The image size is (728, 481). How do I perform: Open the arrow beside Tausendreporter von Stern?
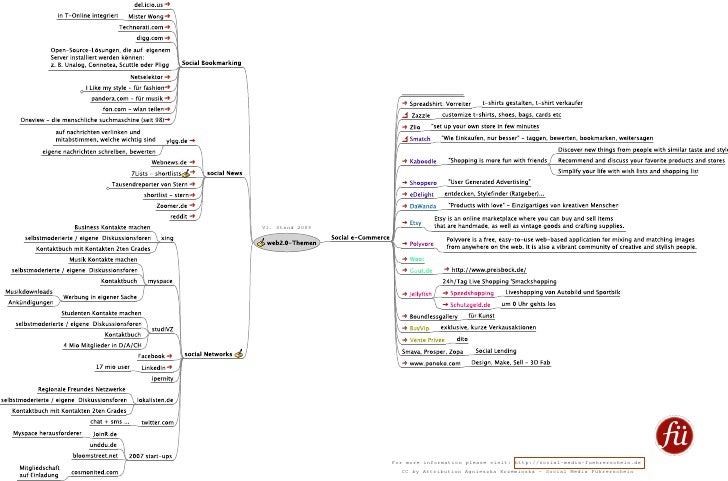tap(192, 184)
